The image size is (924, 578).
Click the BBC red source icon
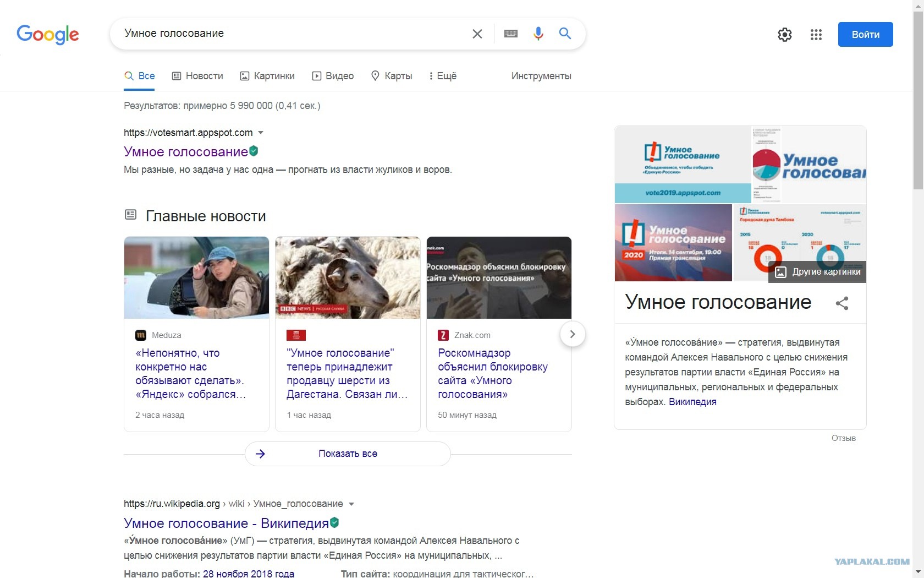click(x=296, y=335)
